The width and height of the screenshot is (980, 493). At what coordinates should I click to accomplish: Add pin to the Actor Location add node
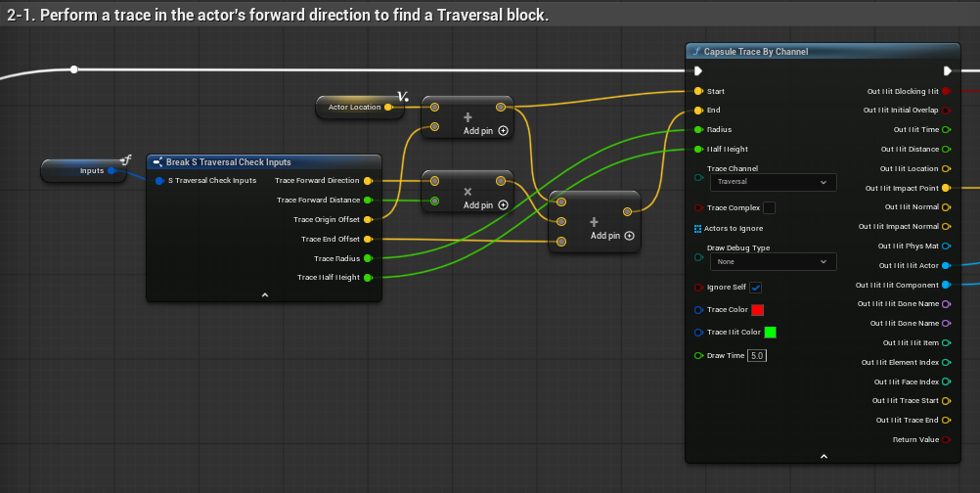486,131
